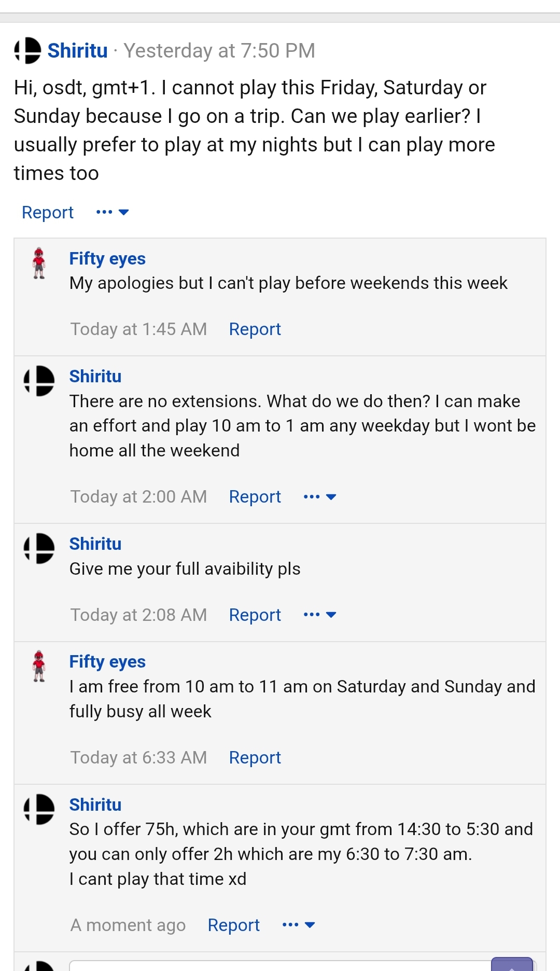Click Shiritu's avatar on the latest reply
560x971 pixels.
[39, 809]
